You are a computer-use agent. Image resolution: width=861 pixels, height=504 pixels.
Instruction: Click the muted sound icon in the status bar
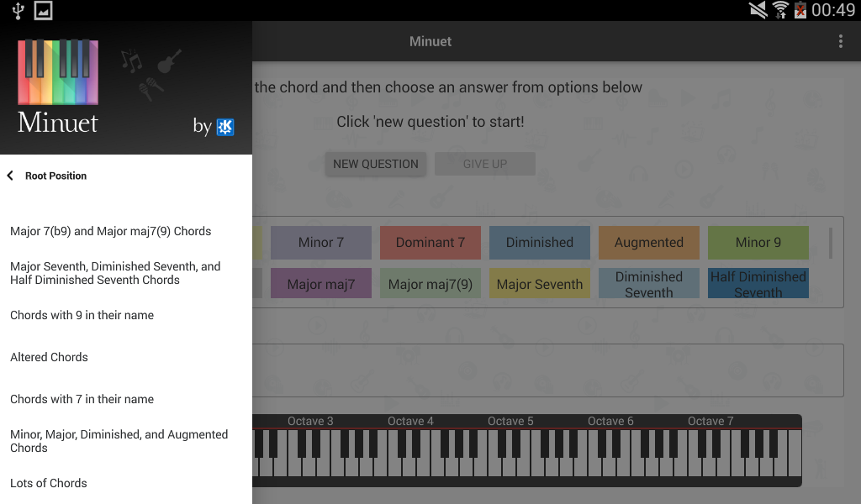pos(758,11)
